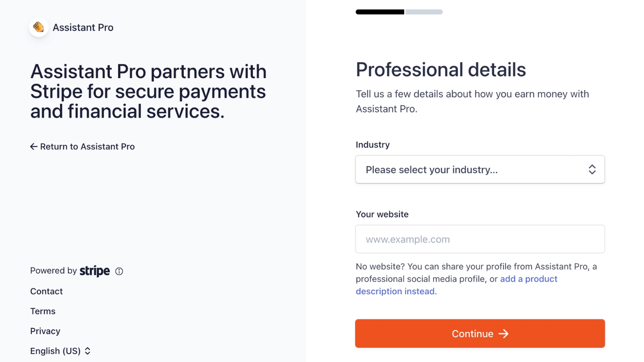This screenshot has width=644, height=362.
Task: Click the gray remaining progress bar segment
Action: pos(424,12)
